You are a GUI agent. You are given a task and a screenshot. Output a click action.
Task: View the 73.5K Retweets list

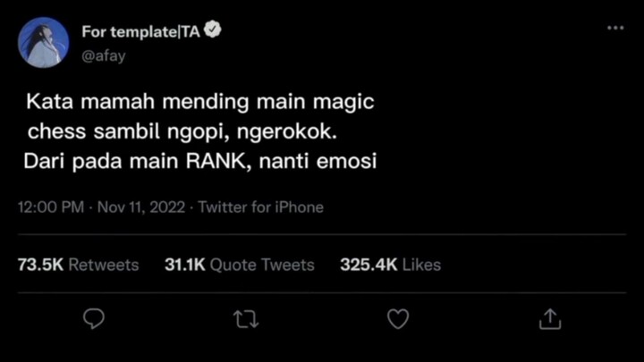[79, 265]
